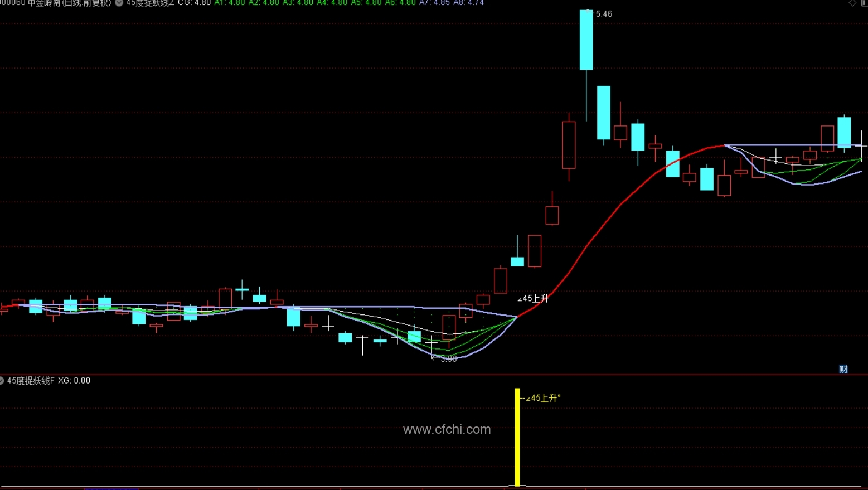Screen dimensions: 868x490
Task: Click the A4: 4.80 indicator value
Action: coord(332,3)
